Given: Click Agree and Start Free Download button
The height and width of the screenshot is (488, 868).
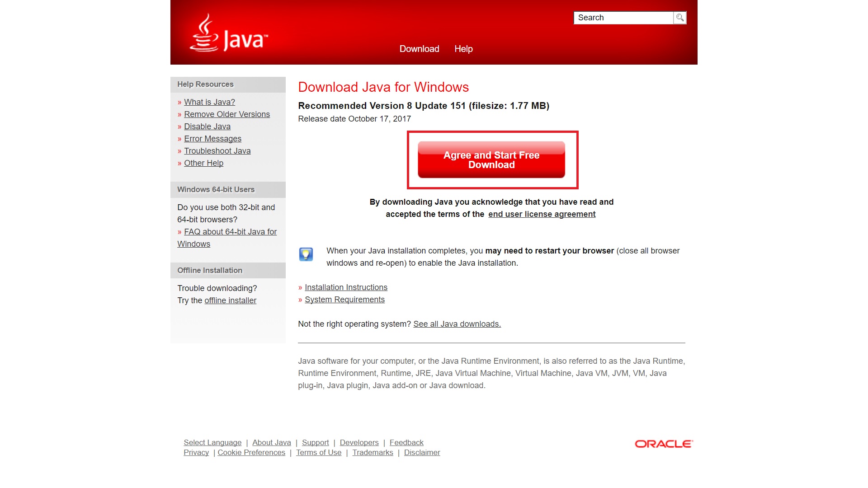Looking at the screenshot, I should tap(491, 160).
